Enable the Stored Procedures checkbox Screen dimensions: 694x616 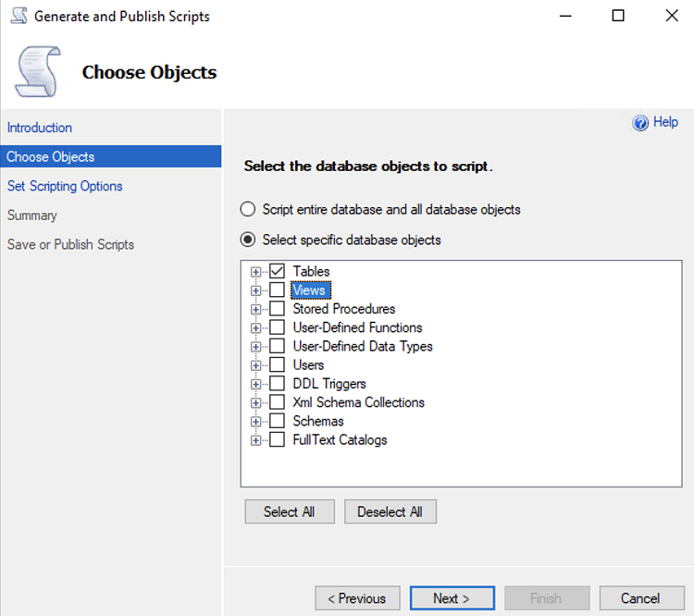click(x=277, y=309)
